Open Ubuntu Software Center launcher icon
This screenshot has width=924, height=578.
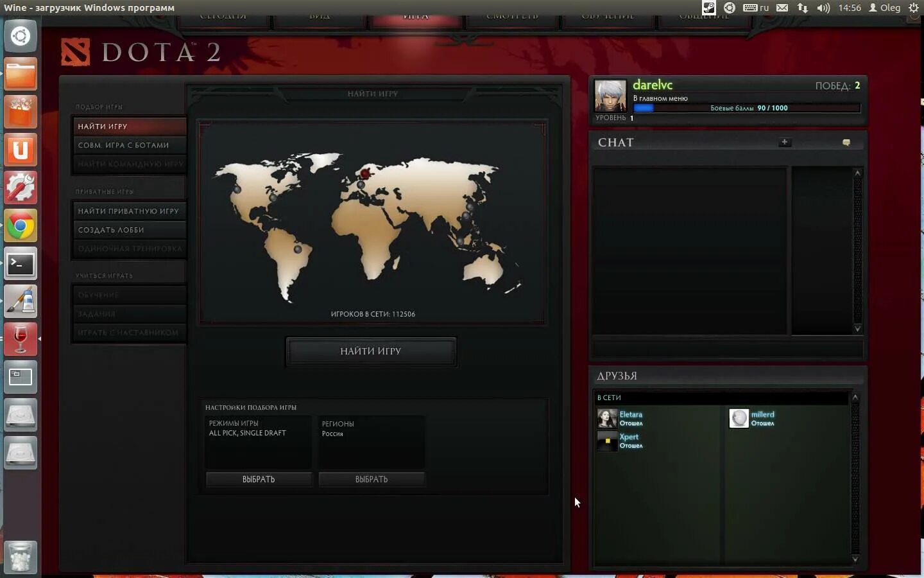pos(21,112)
